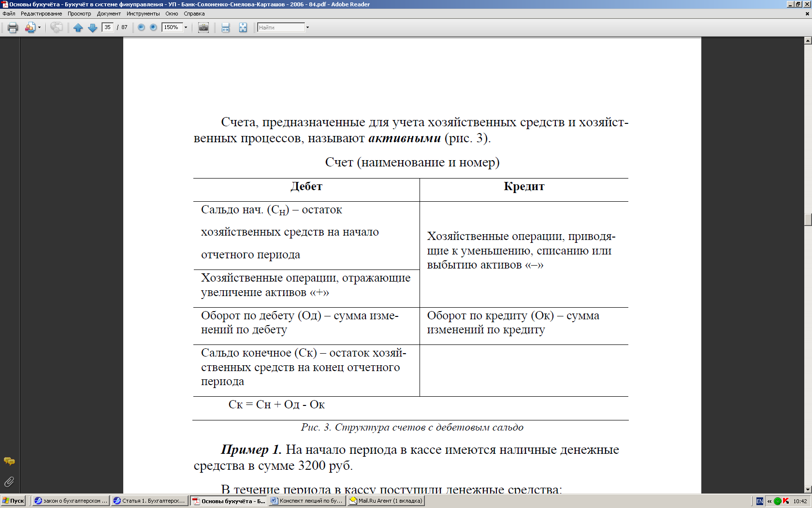Click the text 'выбытию активов «–»'

(x=485, y=265)
